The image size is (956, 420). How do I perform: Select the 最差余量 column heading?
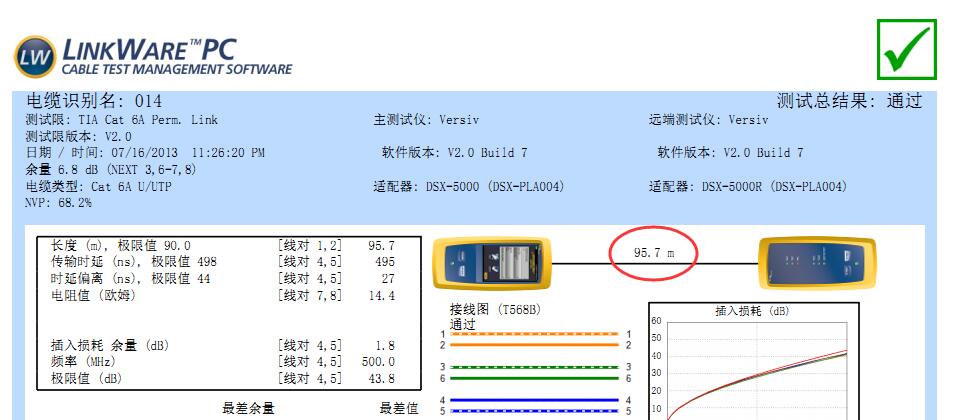point(248,408)
